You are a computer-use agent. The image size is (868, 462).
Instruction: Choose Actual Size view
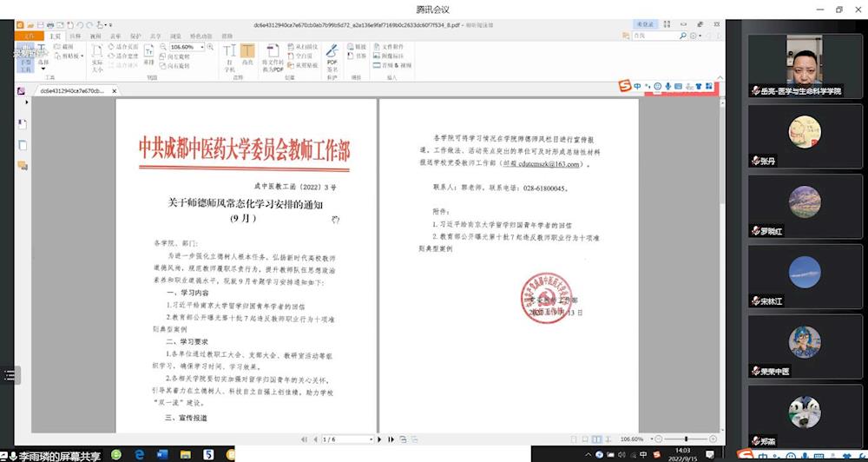tap(97, 58)
